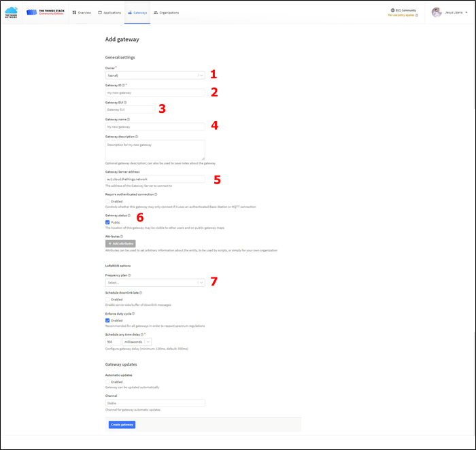Focus the Gateway description text area
The image size is (476, 450).
(155, 150)
